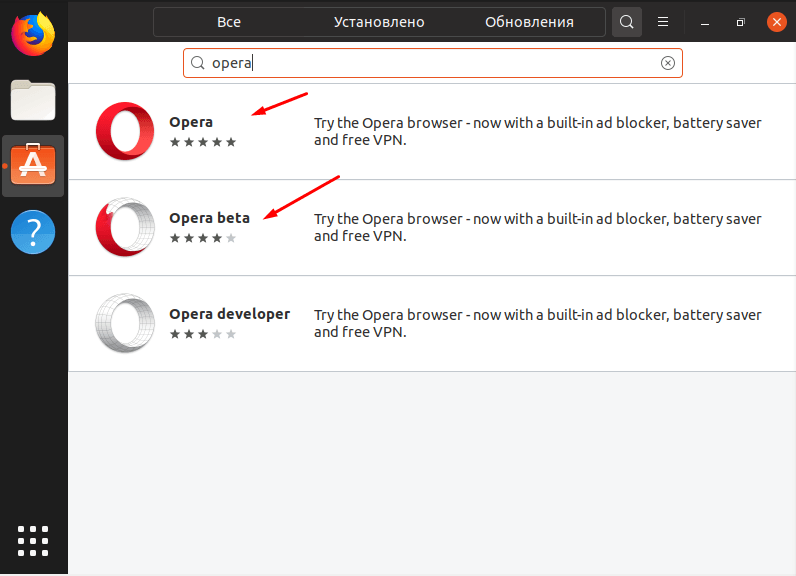Click Opera beta's four-star rating
This screenshot has width=796, height=576.
click(x=203, y=238)
